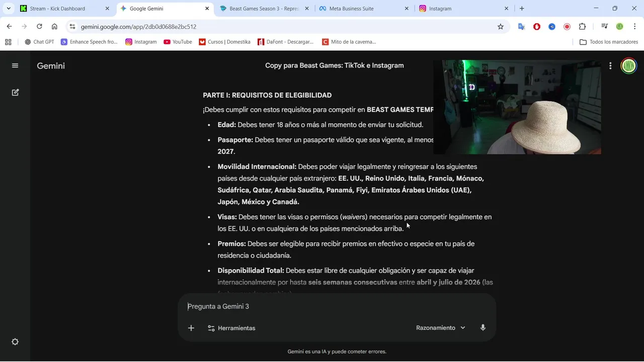Open the blue round extension icon

pyautogui.click(x=552, y=27)
